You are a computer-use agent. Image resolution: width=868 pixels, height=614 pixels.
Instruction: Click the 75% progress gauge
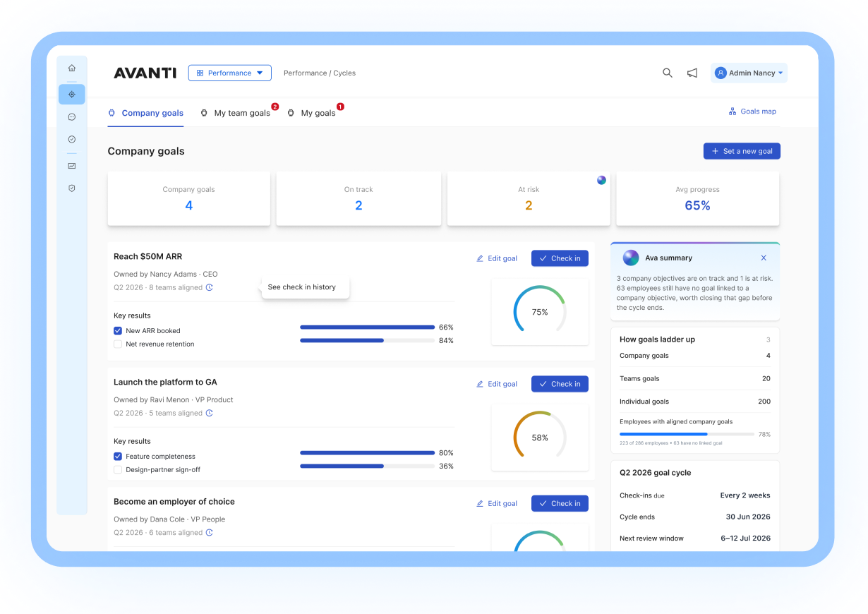(540, 311)
